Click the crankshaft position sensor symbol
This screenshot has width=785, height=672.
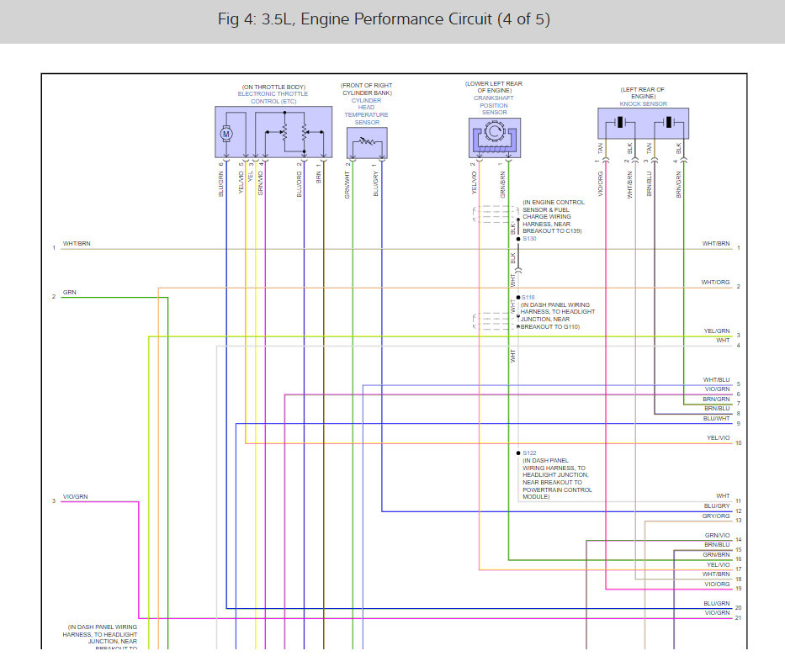coord(494,138)
